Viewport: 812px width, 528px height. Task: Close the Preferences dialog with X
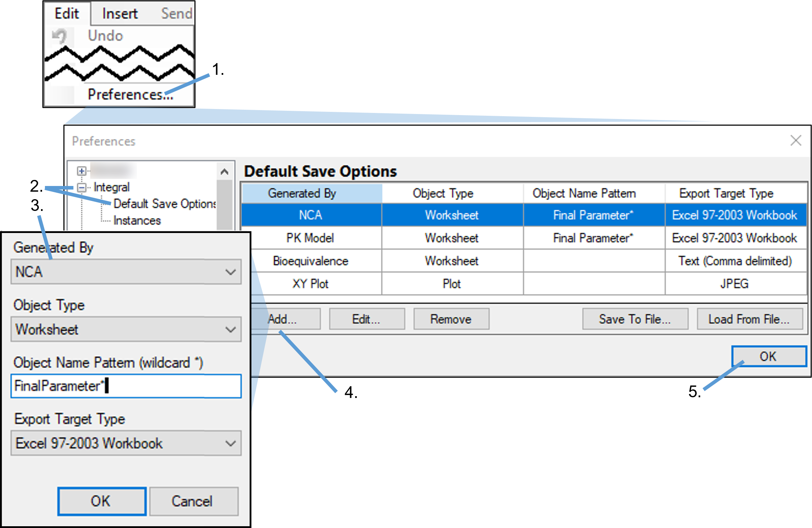point(796,141)
